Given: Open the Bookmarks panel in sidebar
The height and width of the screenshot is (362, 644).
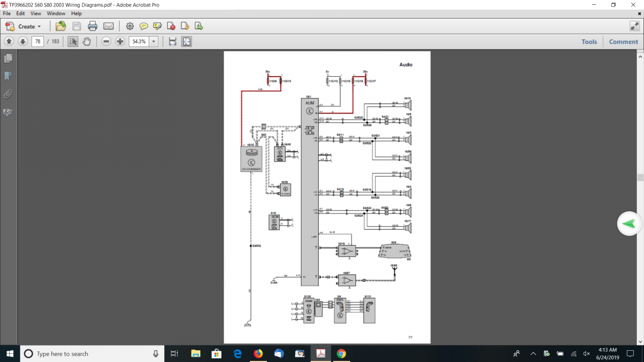Looking at the screenshot, I should pos(8,76).
